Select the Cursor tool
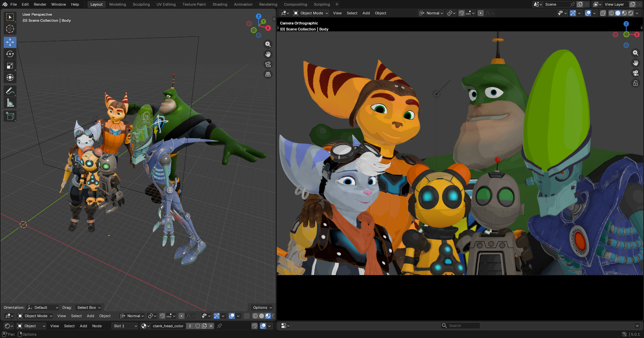The height and width of the screenshot is (338, 644). click(x=10, y=29)
